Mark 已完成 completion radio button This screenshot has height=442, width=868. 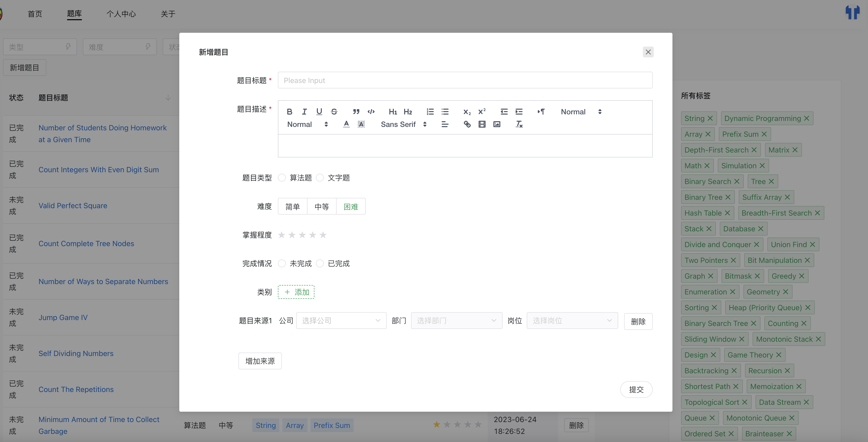coord(320,263)
